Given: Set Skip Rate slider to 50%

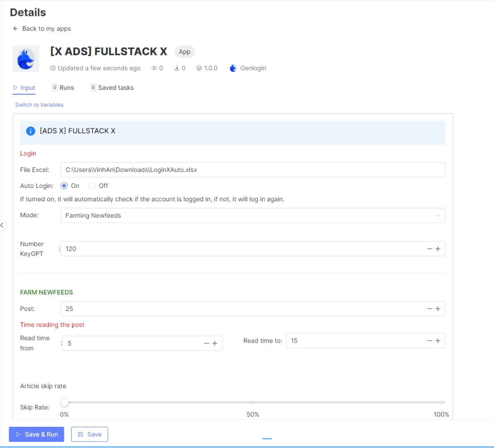Looking at the screenshot, I should point(253,401).
